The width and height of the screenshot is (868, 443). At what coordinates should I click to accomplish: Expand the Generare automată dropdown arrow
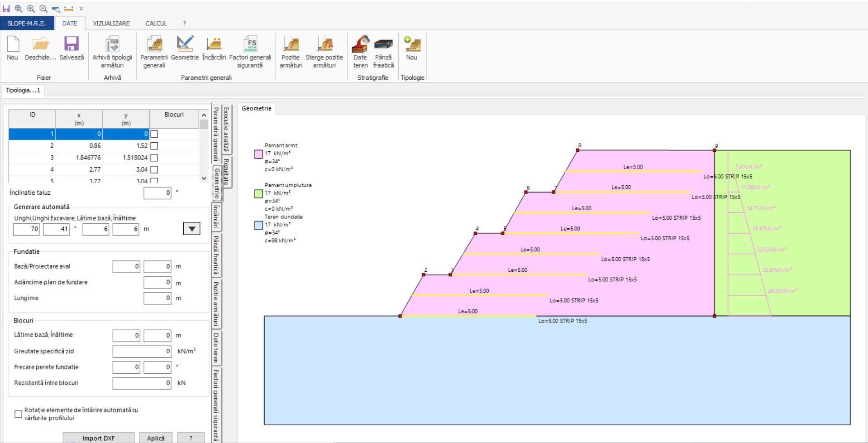(191, 229)
